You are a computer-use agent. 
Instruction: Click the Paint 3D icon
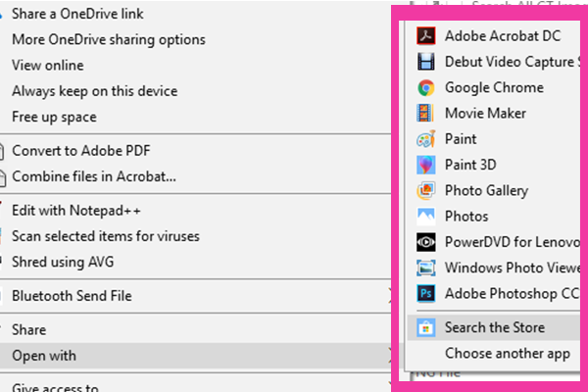pyautogui.click(x=426, y=165)
